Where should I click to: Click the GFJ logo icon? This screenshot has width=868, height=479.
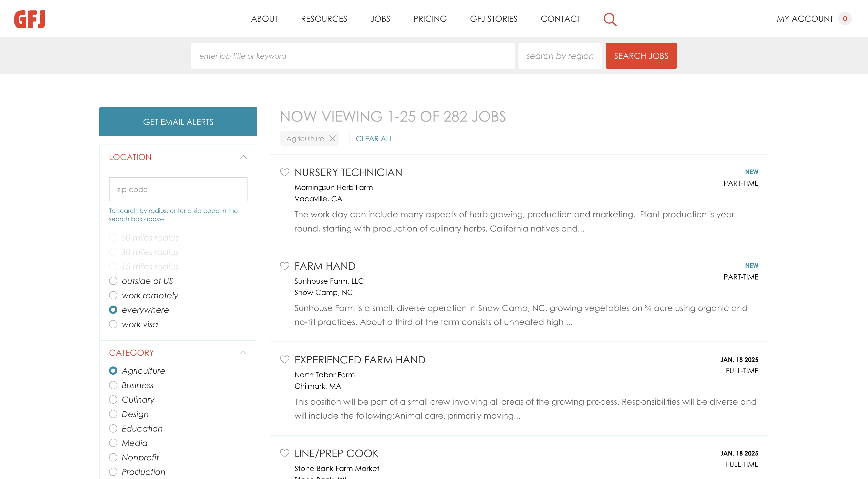(x=30, y=19)
